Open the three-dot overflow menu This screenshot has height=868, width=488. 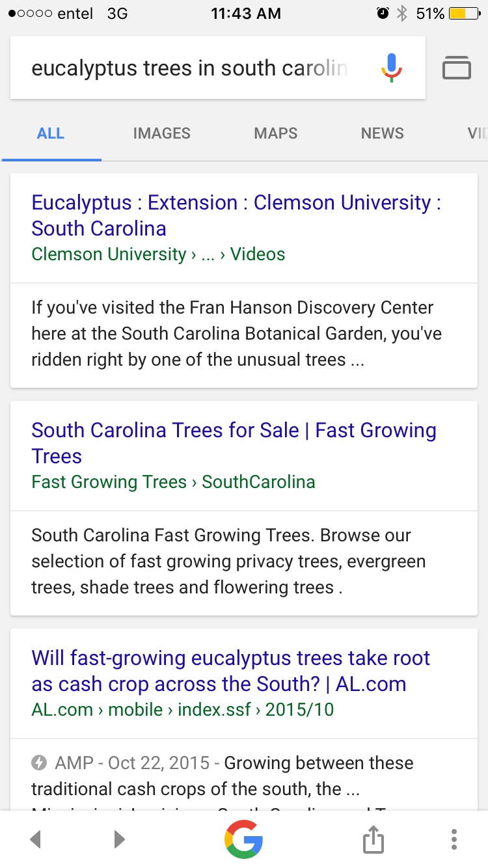(454, 839)
